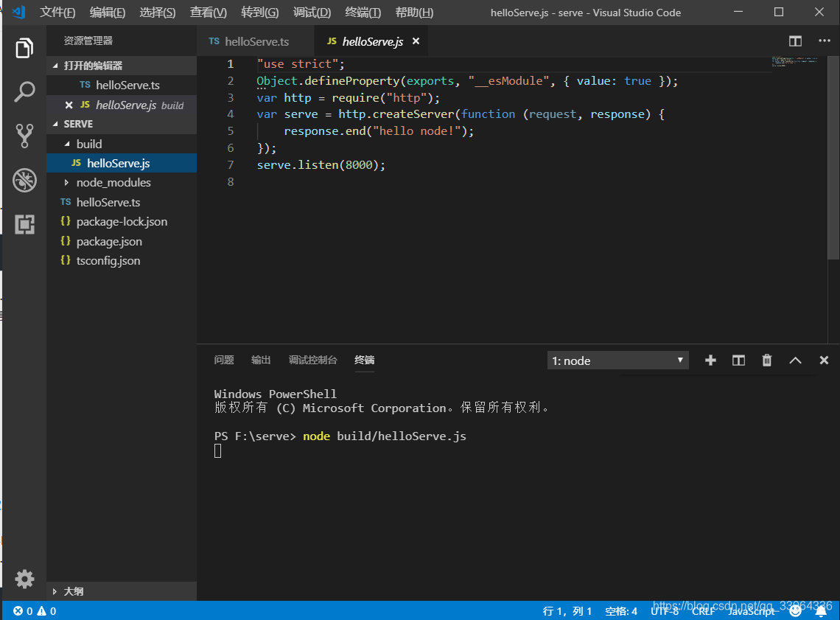Create a new terminal with plus icon
The height and width of the screenshot is (620, 840).
point(710,360)
